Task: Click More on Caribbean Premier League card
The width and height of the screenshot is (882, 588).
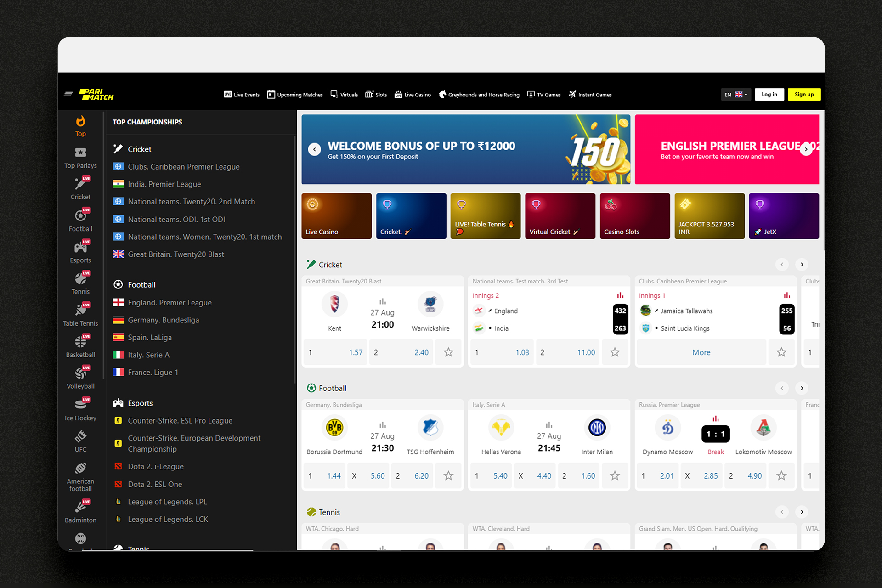Action: click(x=701, y=352)
